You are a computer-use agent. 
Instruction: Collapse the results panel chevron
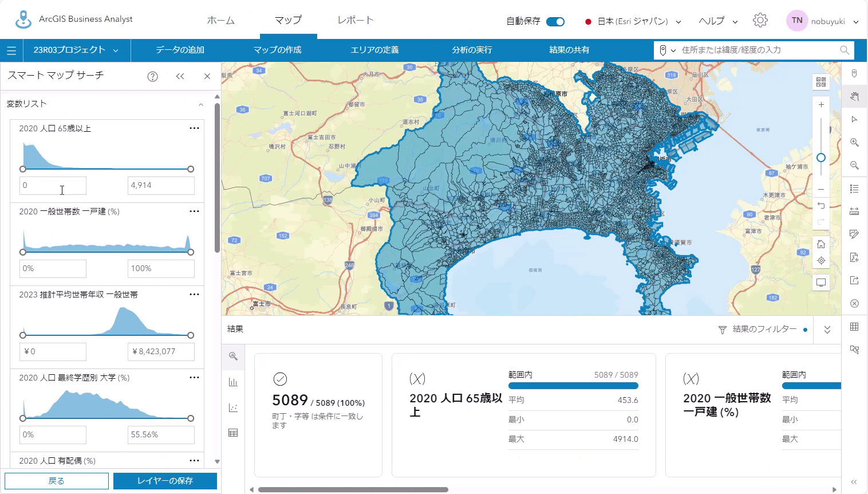pos(827,330)
